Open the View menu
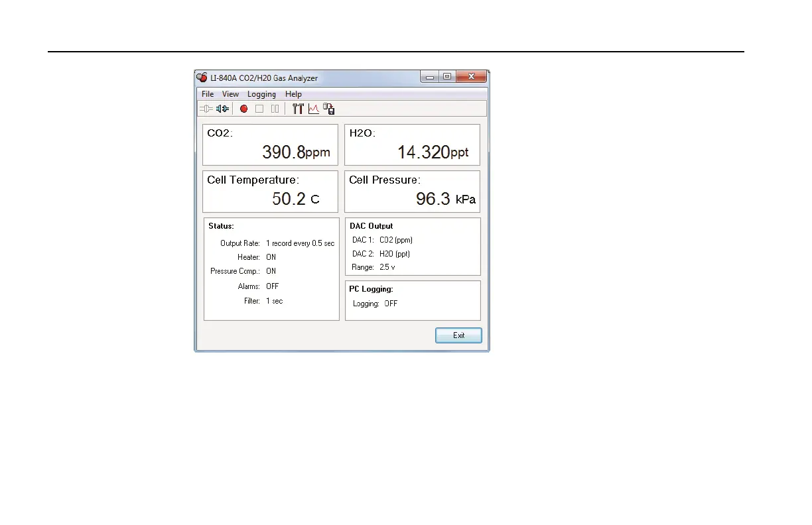 pos(230,94)
